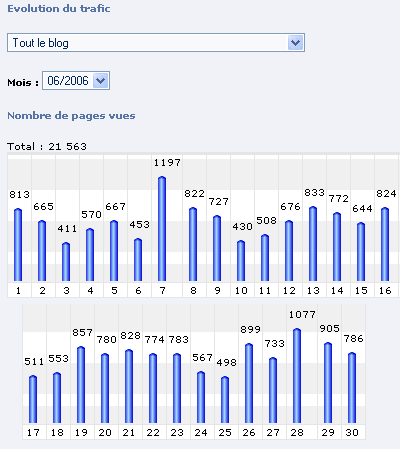400x449 pixels.
Task: Select the day 3 bar valued 411
Action: pos(66,262)
